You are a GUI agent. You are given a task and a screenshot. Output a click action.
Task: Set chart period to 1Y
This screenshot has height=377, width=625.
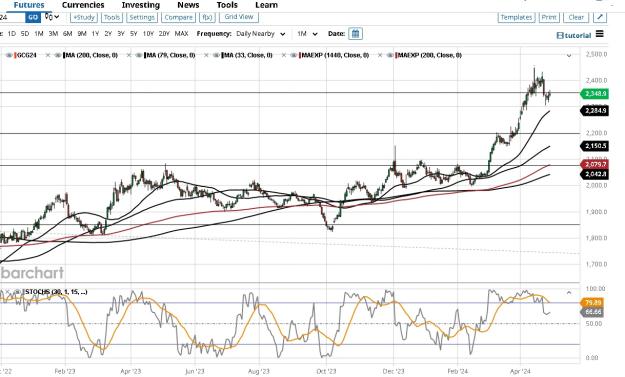95,34
